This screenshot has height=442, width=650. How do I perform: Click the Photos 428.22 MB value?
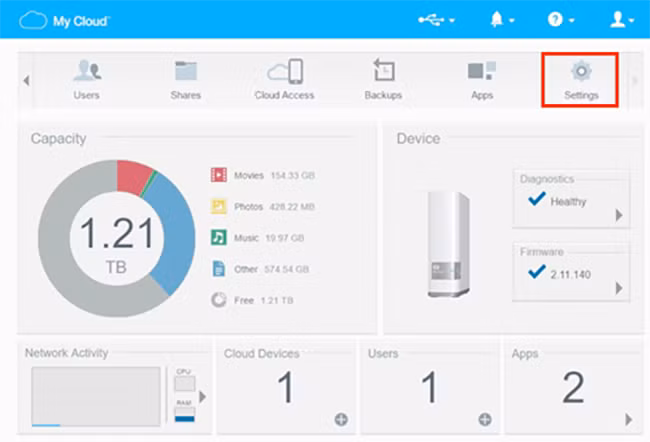(292, 206)
